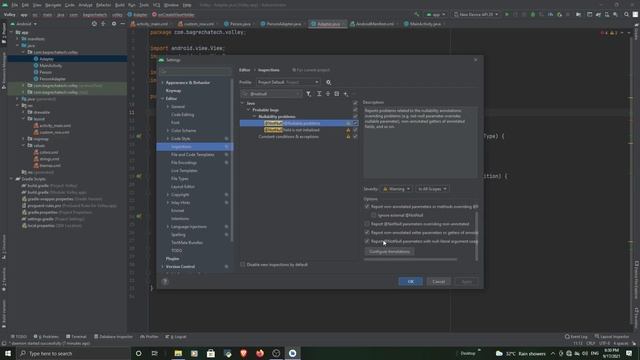Click the Debug app bug icon

click(533, 14)
